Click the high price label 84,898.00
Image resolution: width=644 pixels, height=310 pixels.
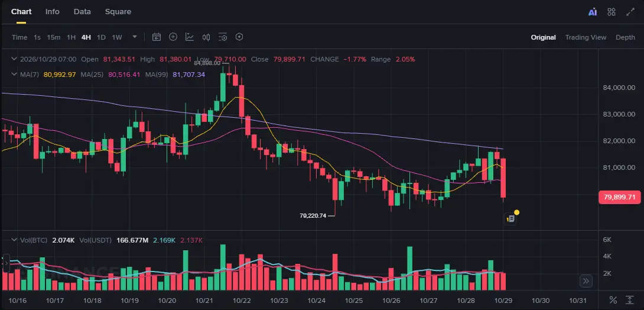click(x=207, y=63)
